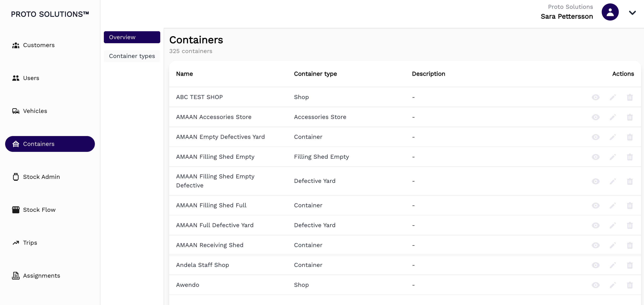Click the Awendo name cell
Screen dimensions: 644x305
coord(188,285)
